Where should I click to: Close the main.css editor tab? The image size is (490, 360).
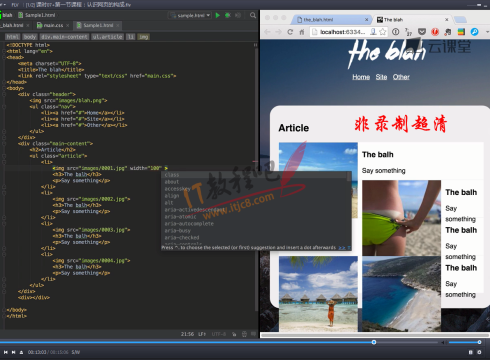point(68,25)
